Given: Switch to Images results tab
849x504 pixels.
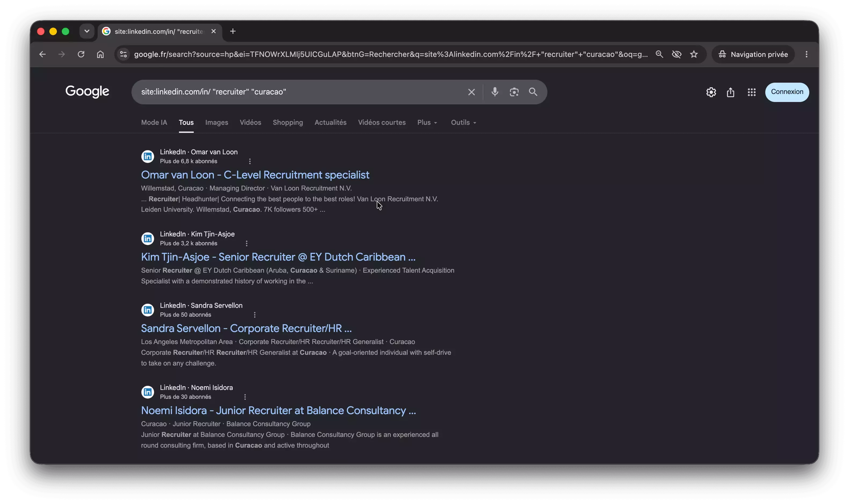Looking at the screenshot, I should [x=217, y=123].
